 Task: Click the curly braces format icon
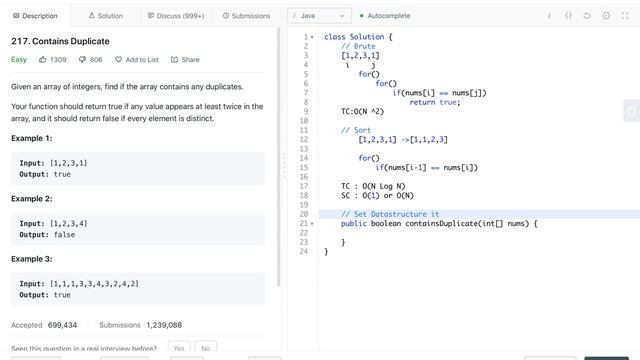click(568, 16)
